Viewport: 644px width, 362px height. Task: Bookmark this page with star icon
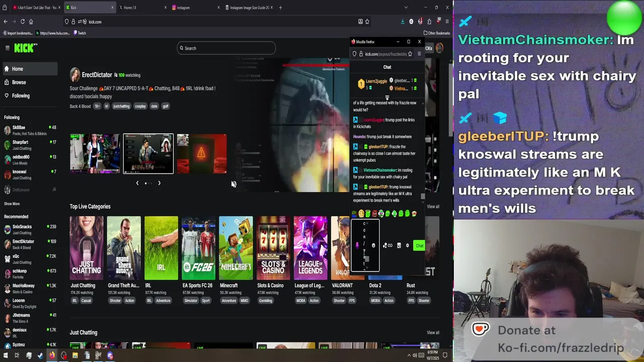coord(367,22)
